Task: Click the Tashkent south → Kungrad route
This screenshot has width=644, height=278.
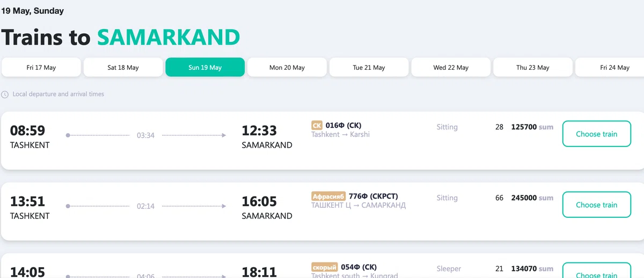Action: 355,275
